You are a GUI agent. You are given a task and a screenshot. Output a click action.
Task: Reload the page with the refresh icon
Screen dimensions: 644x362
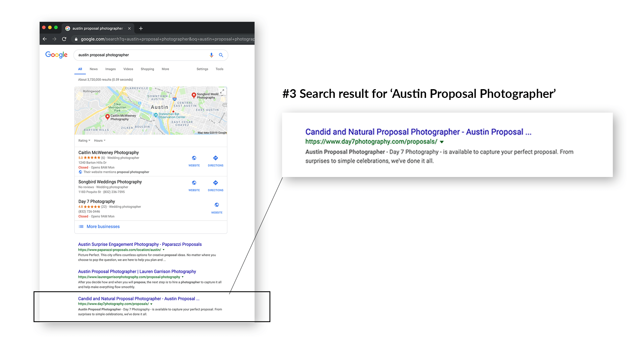click(x=64, y=39)
